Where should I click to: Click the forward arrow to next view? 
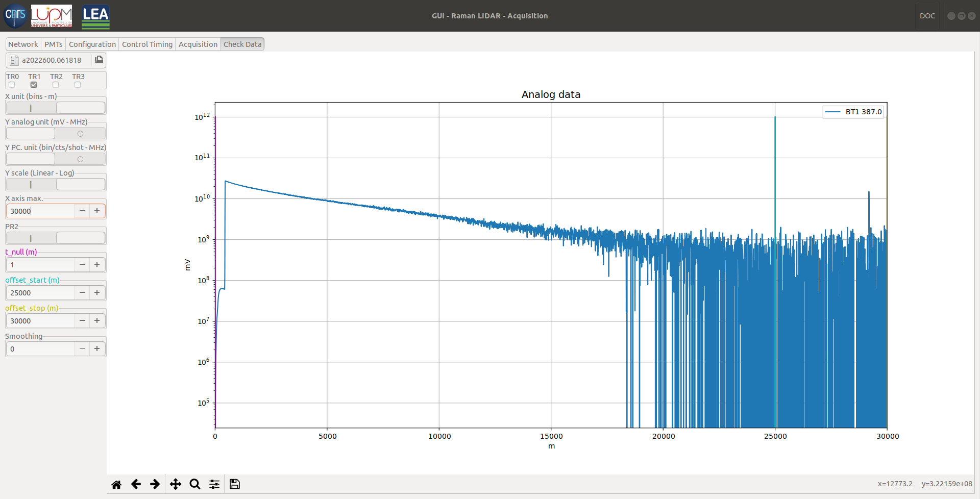coord(155,484)
